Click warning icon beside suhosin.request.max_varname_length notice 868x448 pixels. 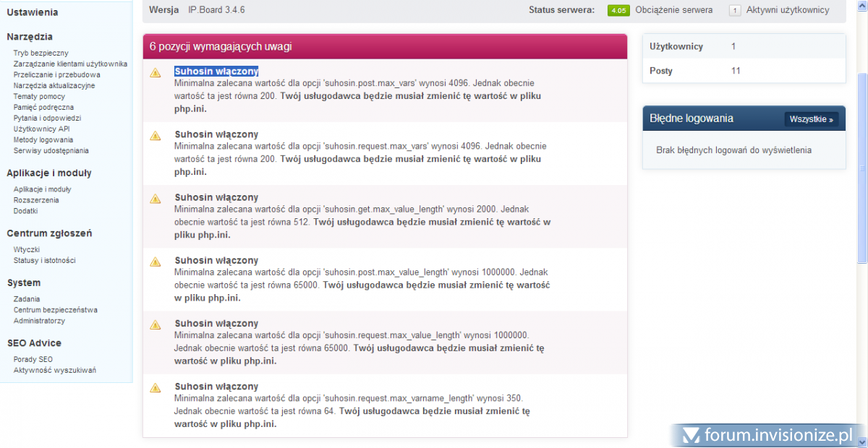pos(155,388)
